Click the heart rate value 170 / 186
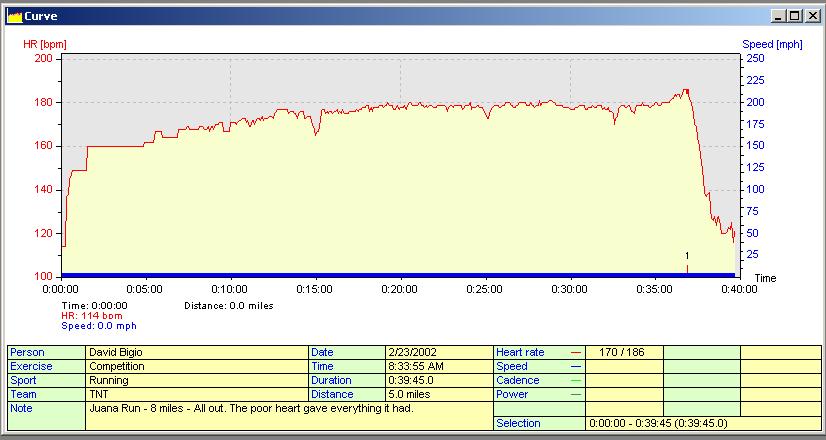 coord(621,353)
